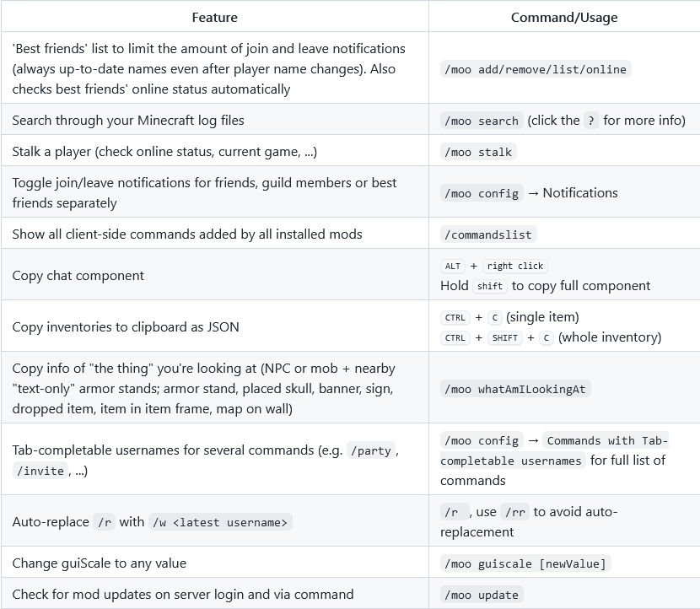The height and width of the screenshot is (609, 700).
Task: Click the SHIFT key badge in inventory row
Action: coord(505,338)
